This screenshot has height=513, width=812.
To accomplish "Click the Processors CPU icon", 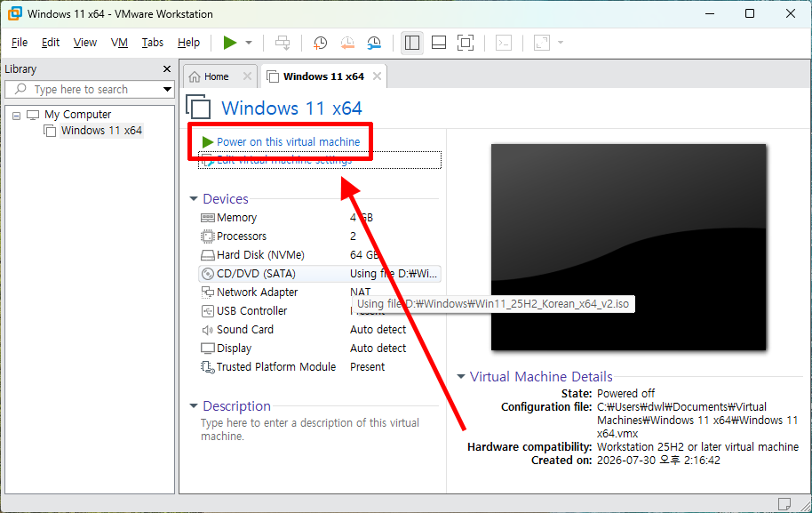I will [208, 236].
